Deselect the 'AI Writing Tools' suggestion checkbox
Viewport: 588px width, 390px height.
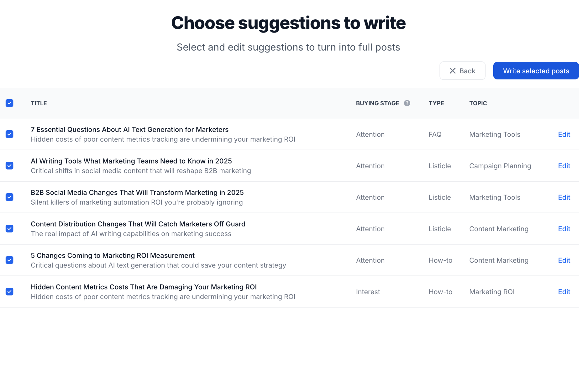[x=9, y=166]
